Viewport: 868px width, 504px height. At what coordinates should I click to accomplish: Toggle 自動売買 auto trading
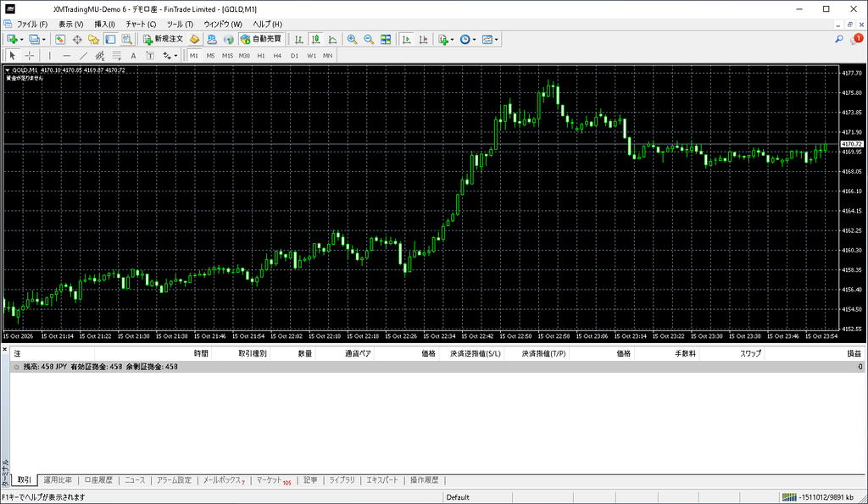pyautogui.click(x=261, y=39)
